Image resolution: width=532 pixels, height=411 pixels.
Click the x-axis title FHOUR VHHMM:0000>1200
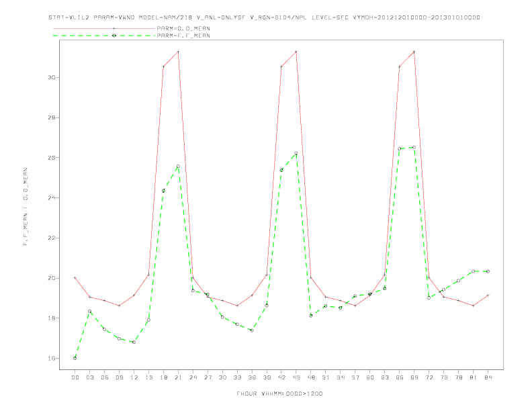click(279, 394)
